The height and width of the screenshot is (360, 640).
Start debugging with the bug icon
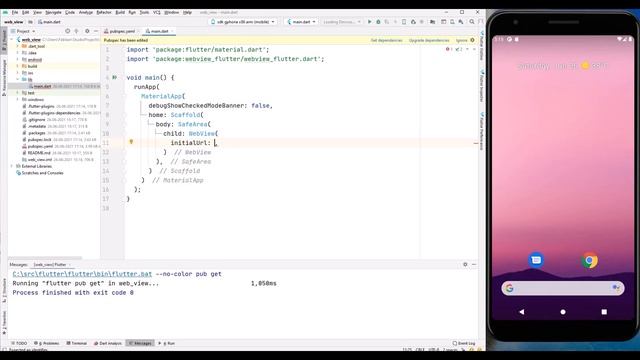pyautogui.click(x=378, y=22)
